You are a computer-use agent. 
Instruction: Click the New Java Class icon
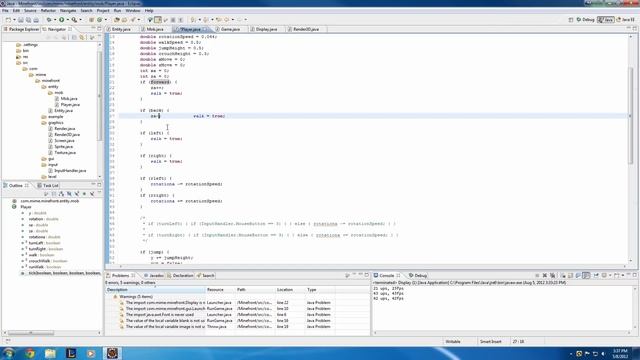pos(100,20)
